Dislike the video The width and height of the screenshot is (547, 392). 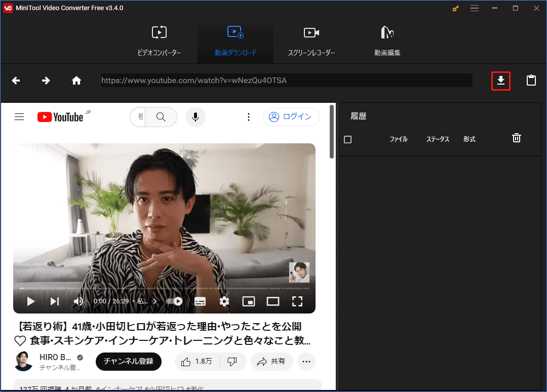[232, 361]
